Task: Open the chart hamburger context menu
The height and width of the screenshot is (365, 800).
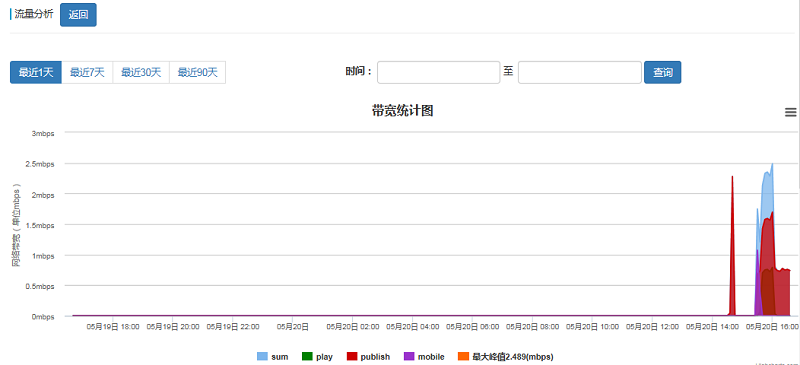Action: [x=790, y=112]
